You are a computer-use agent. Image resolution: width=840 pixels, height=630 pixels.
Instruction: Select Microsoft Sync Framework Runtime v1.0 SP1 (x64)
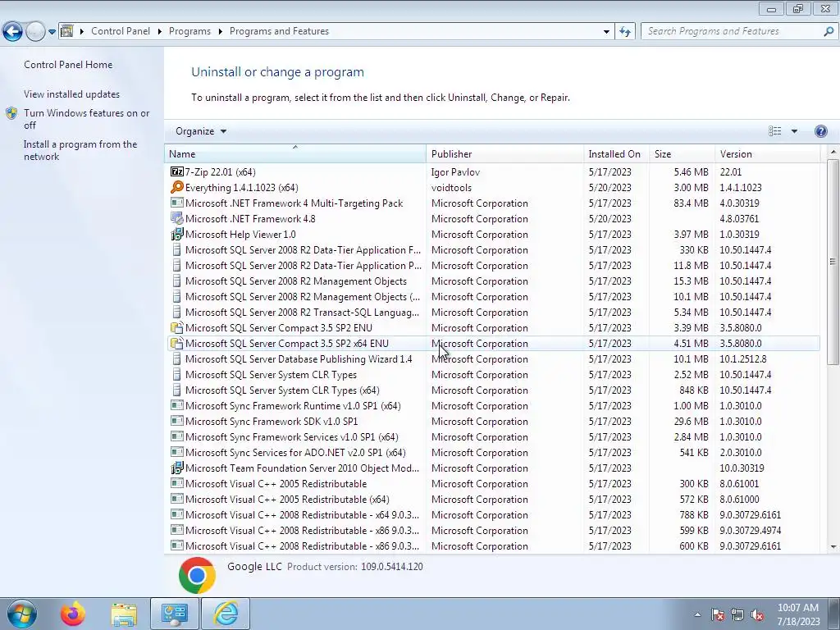coord(493,405)
